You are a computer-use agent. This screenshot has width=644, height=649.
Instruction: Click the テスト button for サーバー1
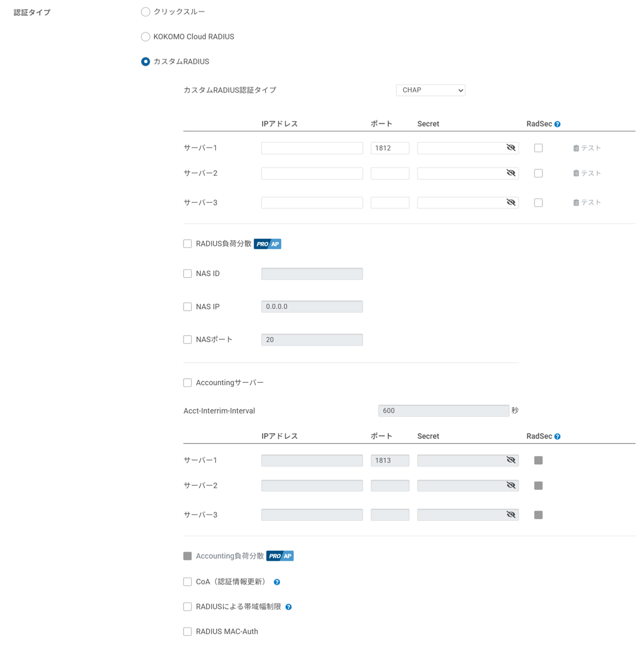(587, 148)
